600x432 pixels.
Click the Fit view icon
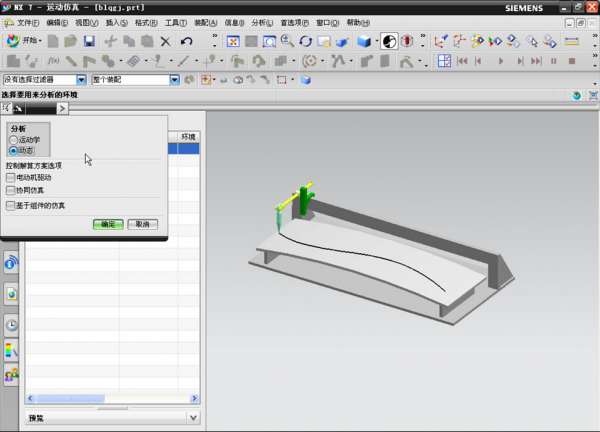(233, 41)
